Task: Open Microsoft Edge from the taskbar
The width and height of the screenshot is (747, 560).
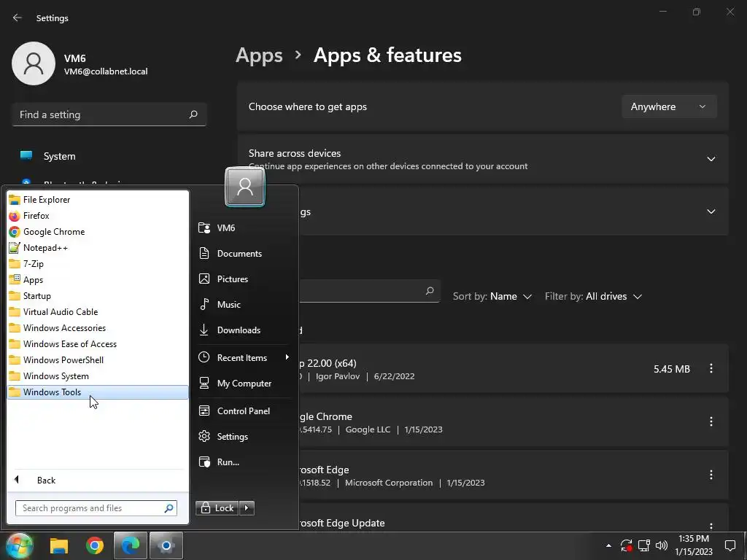Action: pos(130,545)
